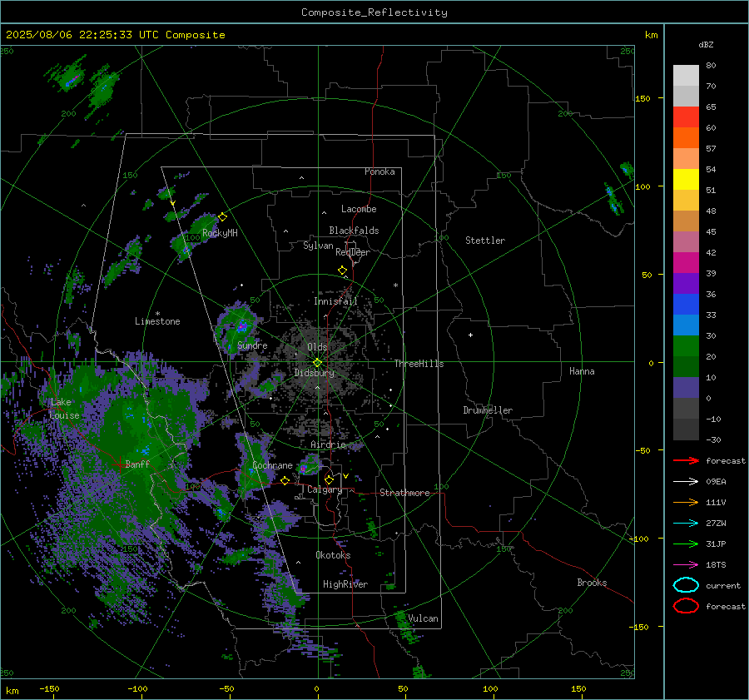Choose the green 31JP arrow legend icon

coord(686,544)
